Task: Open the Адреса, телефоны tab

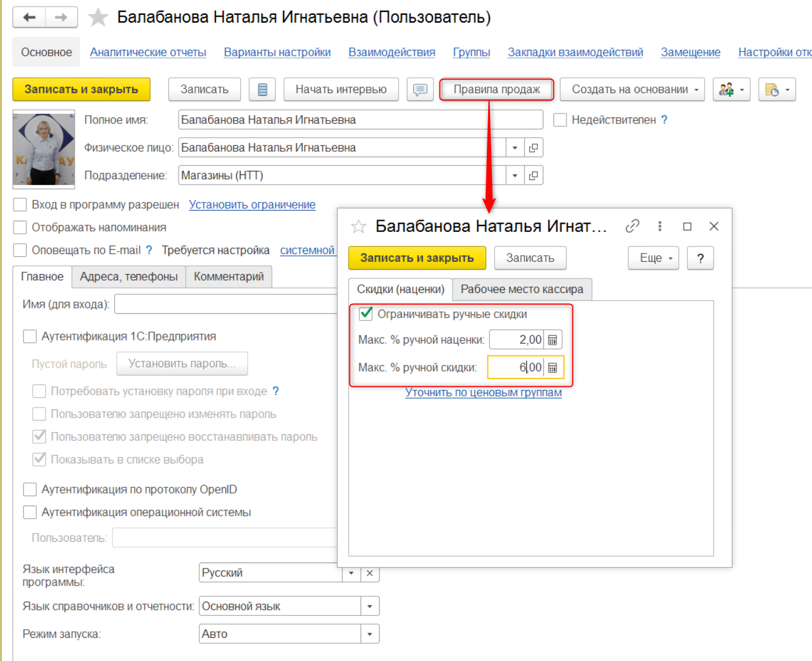Action: coord(129,277)
